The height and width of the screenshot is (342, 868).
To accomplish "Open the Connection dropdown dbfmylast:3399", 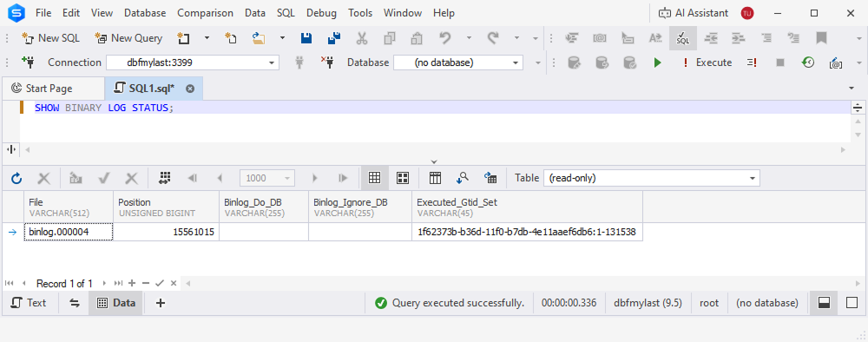I will tap(192, 63).
